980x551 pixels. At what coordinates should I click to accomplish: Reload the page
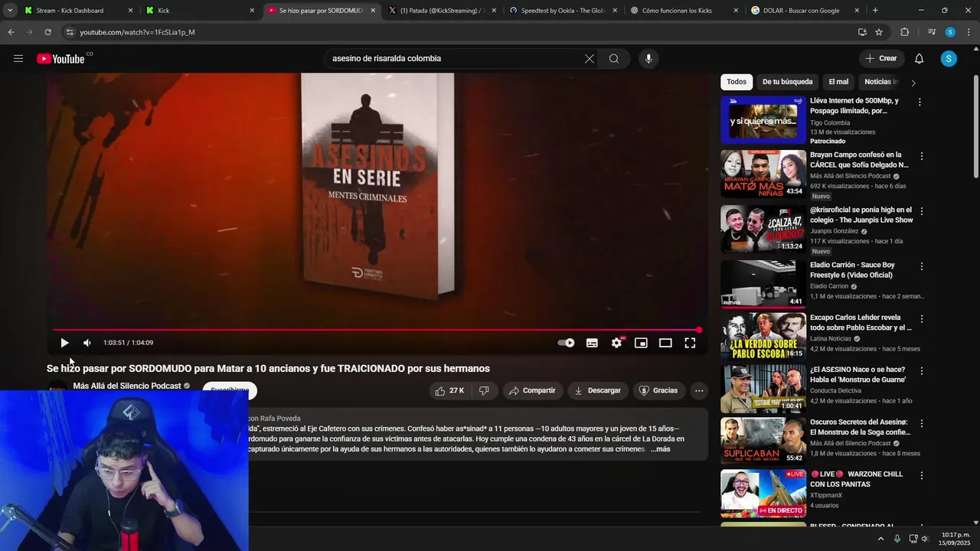tap(47, 32)
